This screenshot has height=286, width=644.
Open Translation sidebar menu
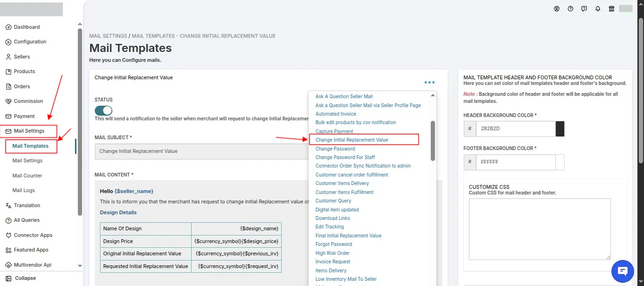(27, 206)
